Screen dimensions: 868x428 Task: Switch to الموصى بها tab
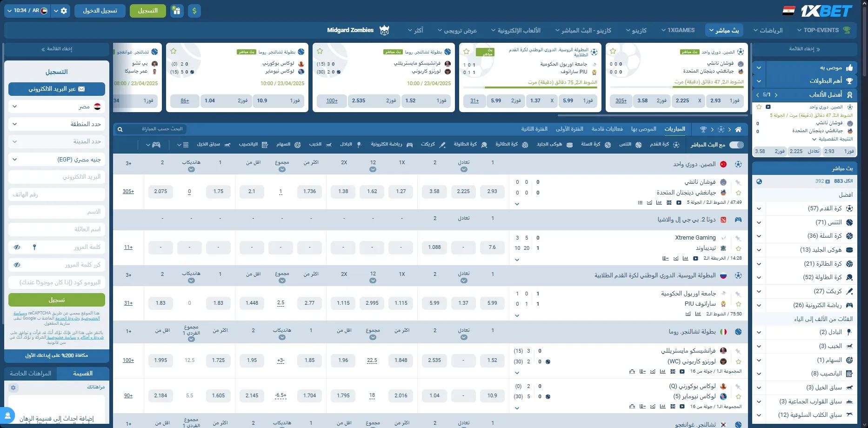[644, 129]
